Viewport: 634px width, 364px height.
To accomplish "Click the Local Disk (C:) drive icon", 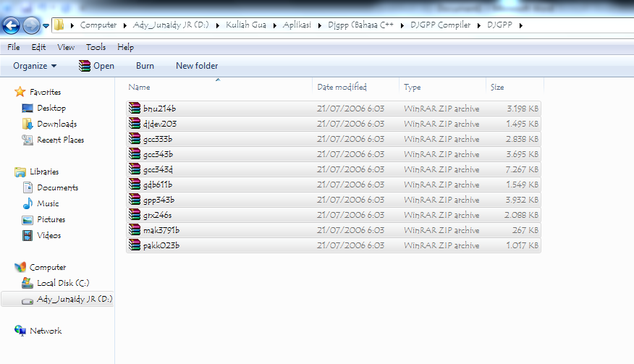I will [x=28, y=283].
